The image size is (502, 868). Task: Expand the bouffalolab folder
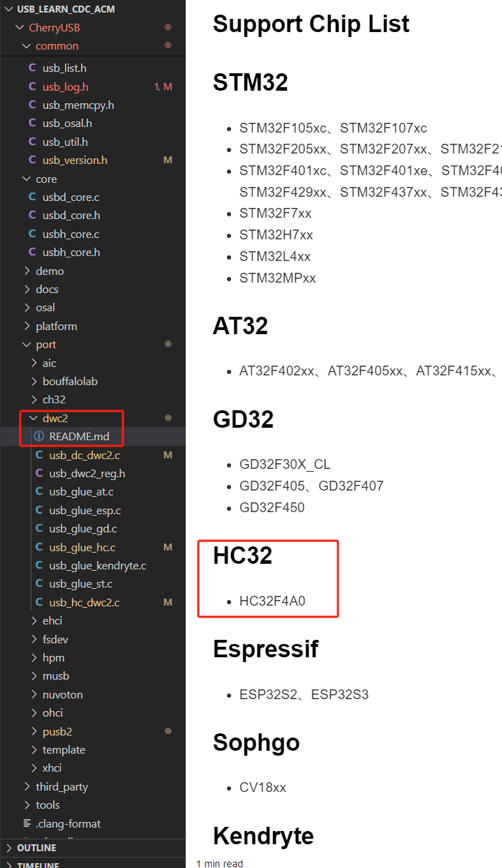(x=34, y=382)
